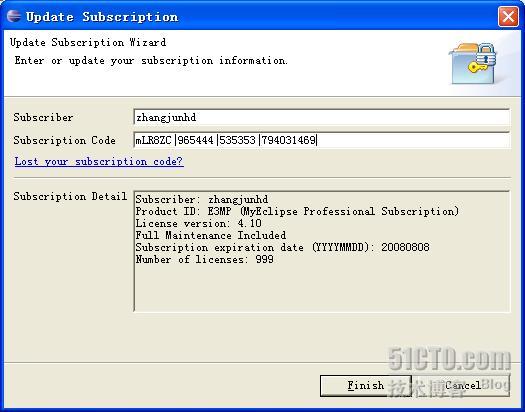
Task: Click the 'Subscription Detail' label
Action: [x=70, y=196]
